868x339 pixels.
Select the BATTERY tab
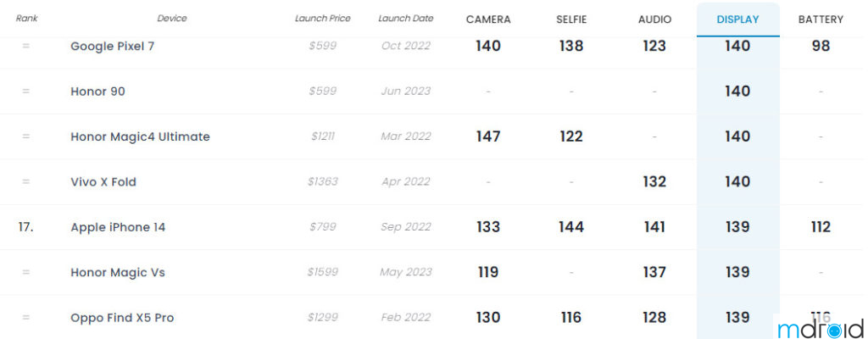[821, 19]
